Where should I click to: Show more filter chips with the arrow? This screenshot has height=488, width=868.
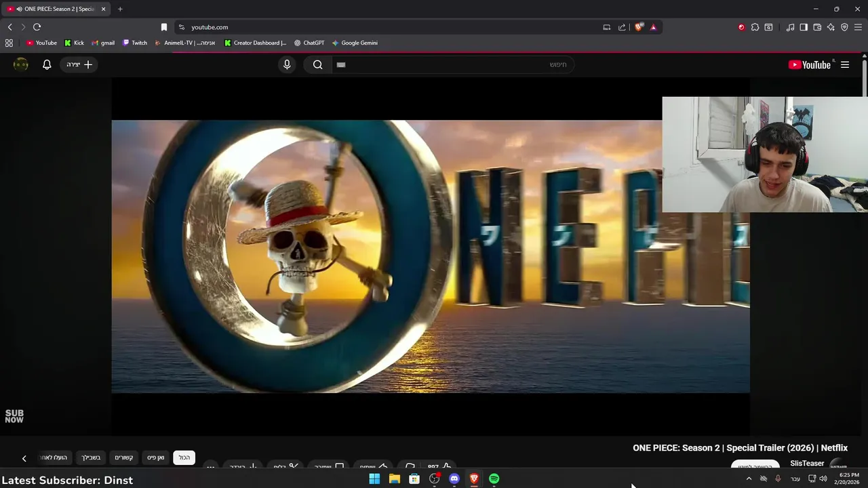tap(24, 458)
